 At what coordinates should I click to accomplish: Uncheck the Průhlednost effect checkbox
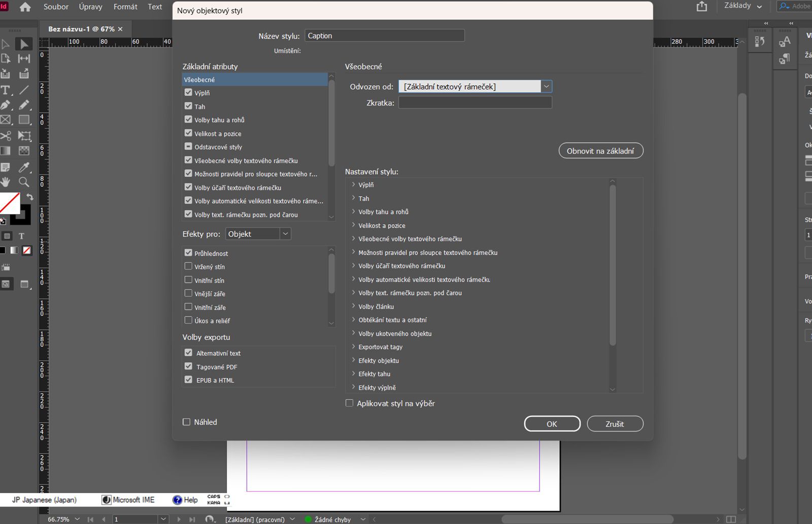(188, 253)
